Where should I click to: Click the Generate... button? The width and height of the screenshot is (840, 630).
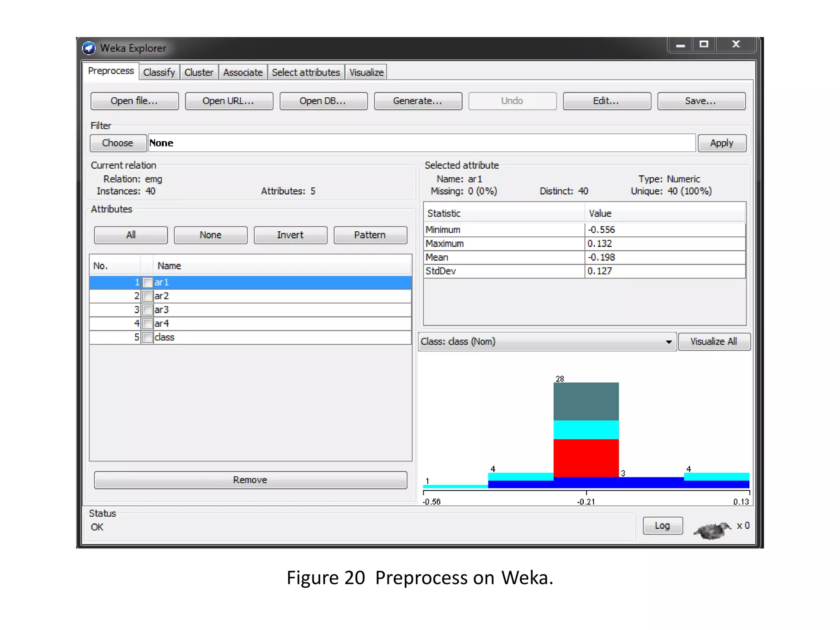[418, 101]
